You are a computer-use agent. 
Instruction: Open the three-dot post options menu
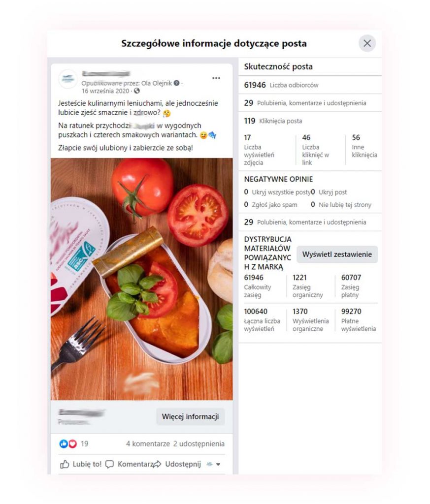click(216, 78)
